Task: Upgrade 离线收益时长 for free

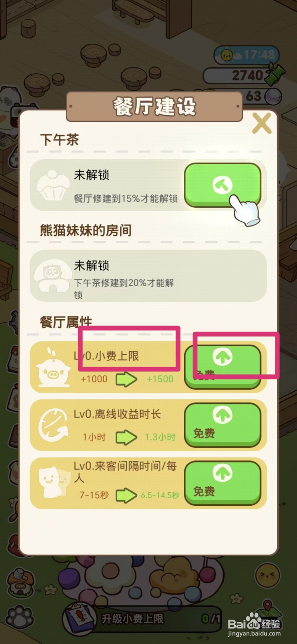Action: pos(223,425)
